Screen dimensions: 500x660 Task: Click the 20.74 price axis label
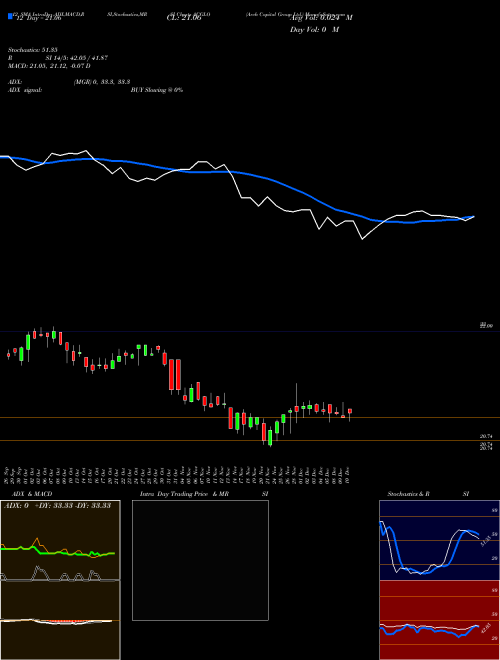tap(487, 437)
